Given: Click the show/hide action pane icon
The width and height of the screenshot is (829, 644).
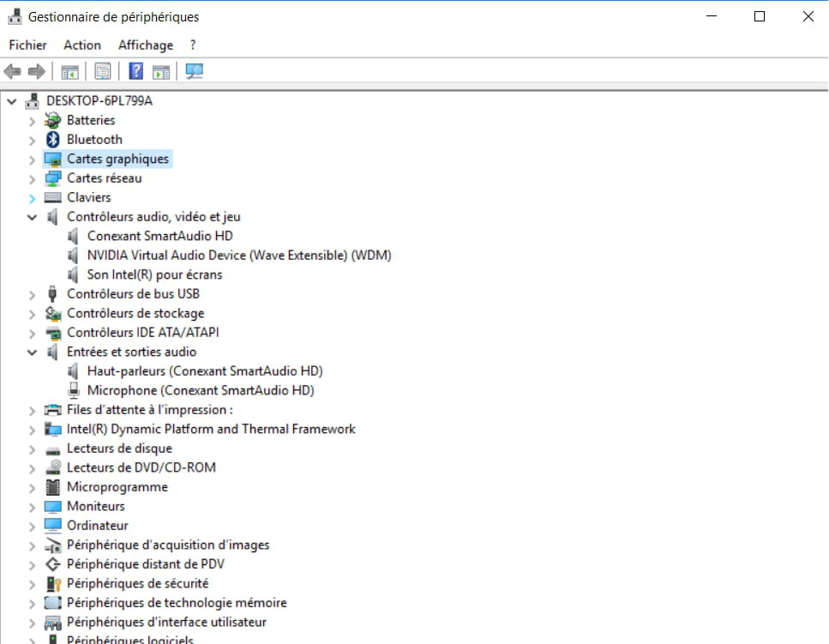Looking at the screenshot, I should click(x=161, y=71).
